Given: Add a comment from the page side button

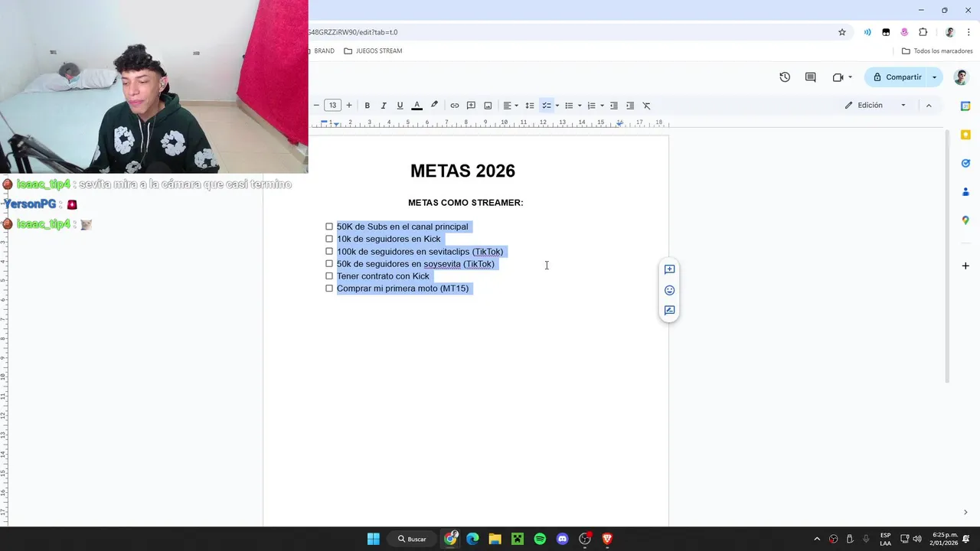Looking at the screenshot, I should click(x=669, y=269).
